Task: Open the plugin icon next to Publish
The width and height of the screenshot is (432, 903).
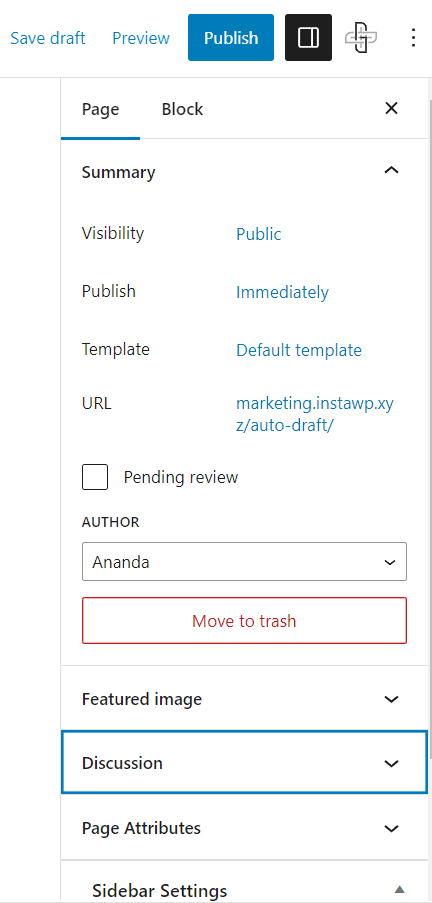Action: pyautogui.click(x=361, y=38)
